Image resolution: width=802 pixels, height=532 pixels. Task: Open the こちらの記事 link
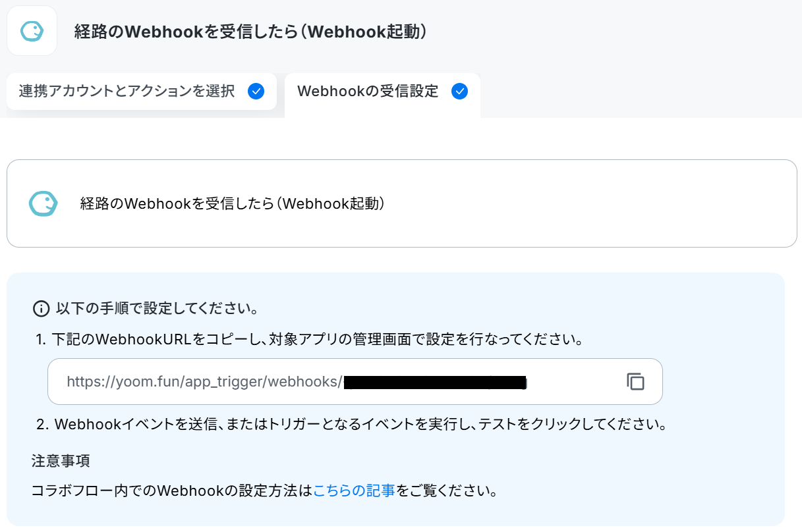354,491
